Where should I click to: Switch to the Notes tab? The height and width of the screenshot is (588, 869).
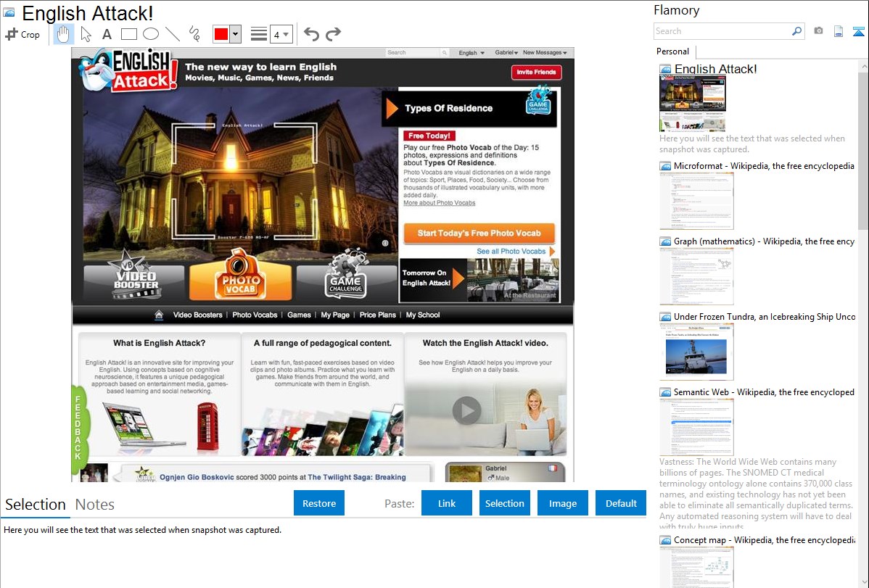(95, 505)
